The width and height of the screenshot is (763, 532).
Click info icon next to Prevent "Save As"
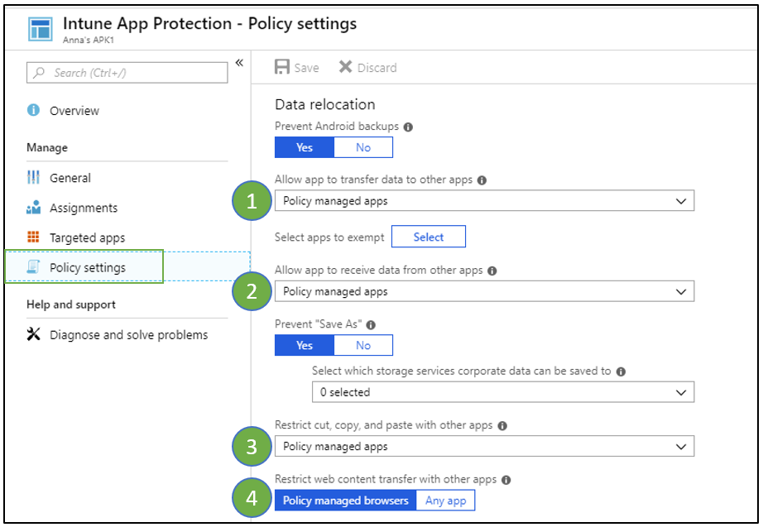pyautogui.click(x=371, y=325)
